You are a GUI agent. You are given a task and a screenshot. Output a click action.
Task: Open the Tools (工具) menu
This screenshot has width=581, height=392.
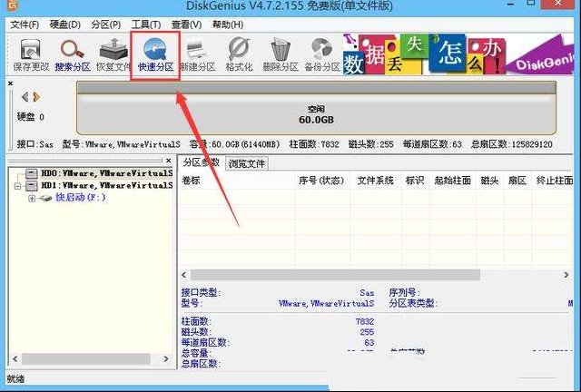pos(146,24)
